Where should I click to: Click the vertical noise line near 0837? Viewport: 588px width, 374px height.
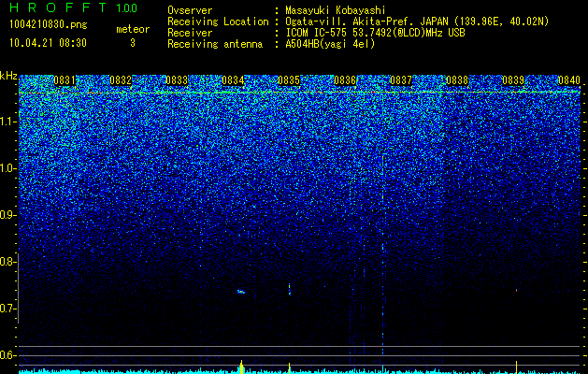tap(383, 254)
